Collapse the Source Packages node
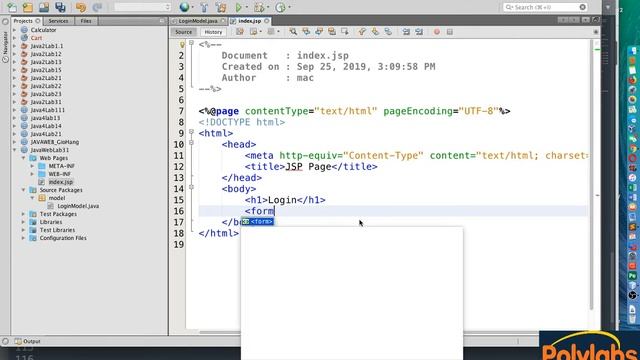 pyautogui.click(x=23, y=190)
